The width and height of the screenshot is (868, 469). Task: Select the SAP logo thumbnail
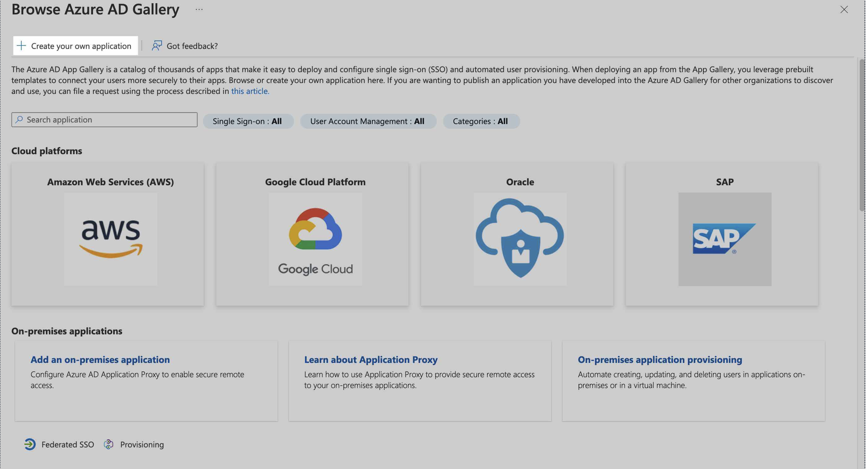coord(725,239)
